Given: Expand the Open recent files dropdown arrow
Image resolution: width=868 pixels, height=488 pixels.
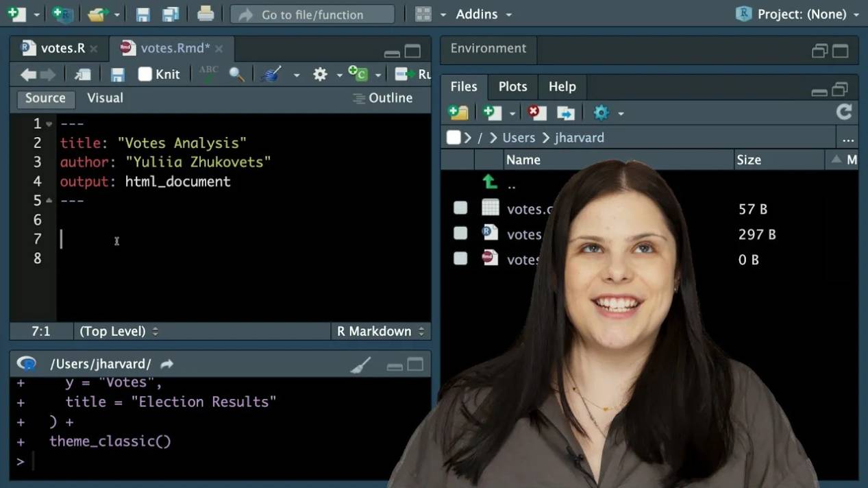Looking at the screenshot, I should [117, 14].
